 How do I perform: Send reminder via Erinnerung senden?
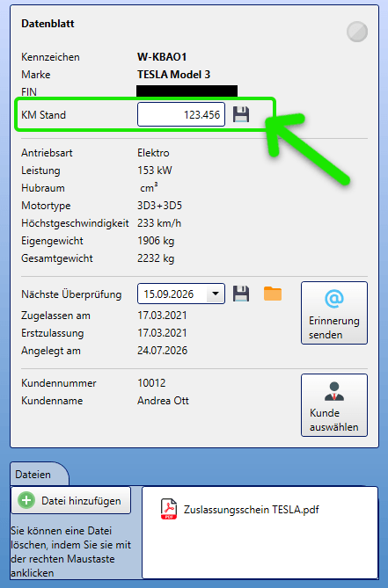(334, 313)
